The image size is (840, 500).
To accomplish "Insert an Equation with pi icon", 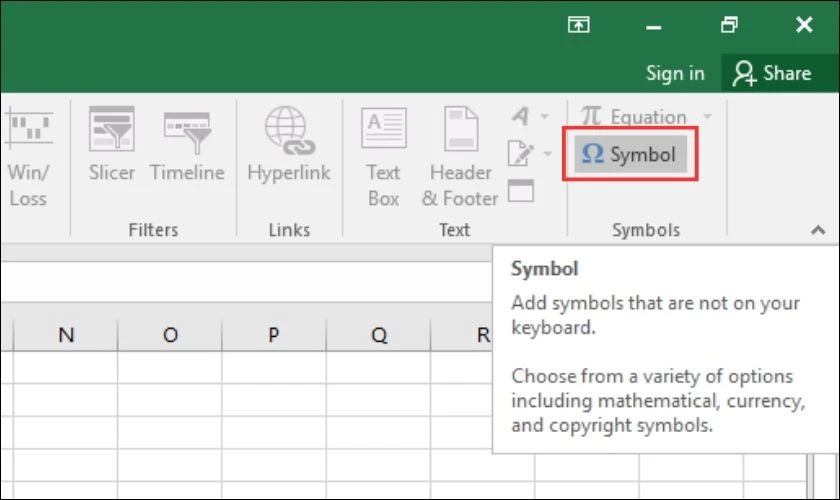I will 634,116.
